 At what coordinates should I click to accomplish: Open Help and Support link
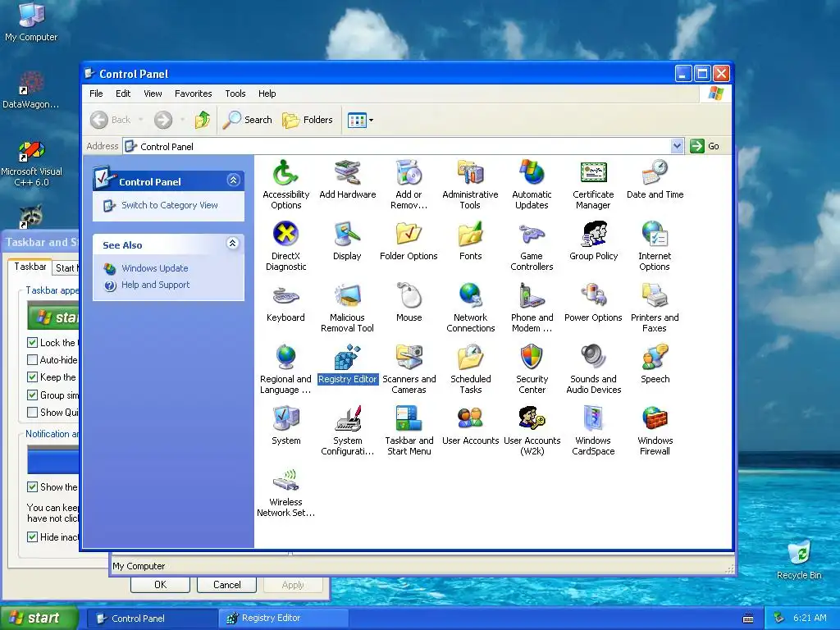click(x=155, y=285)
